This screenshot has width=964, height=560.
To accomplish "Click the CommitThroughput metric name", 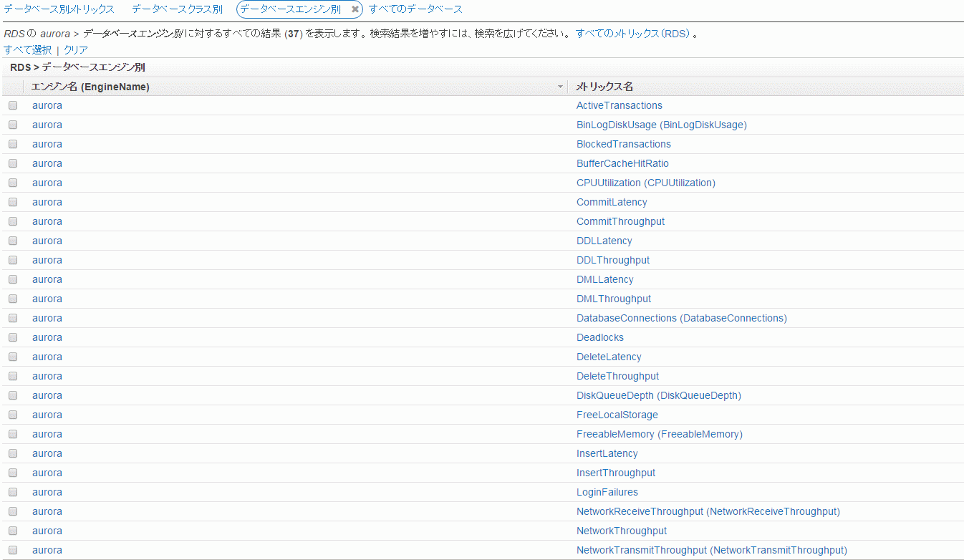I will point(620,221).
